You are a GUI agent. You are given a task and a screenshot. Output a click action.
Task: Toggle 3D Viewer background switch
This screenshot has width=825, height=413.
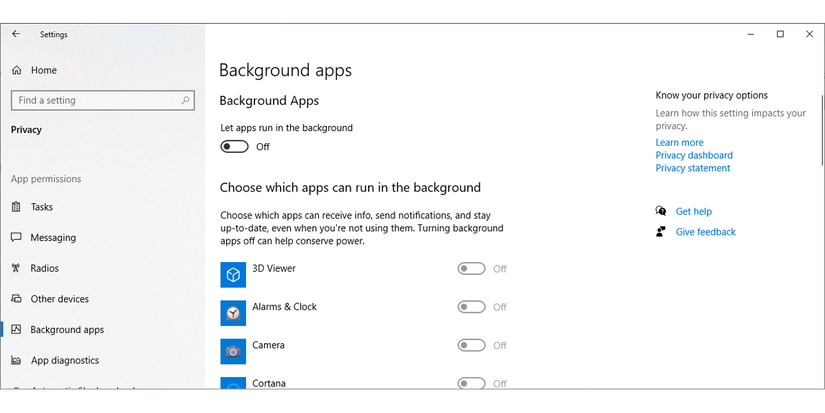471,269
